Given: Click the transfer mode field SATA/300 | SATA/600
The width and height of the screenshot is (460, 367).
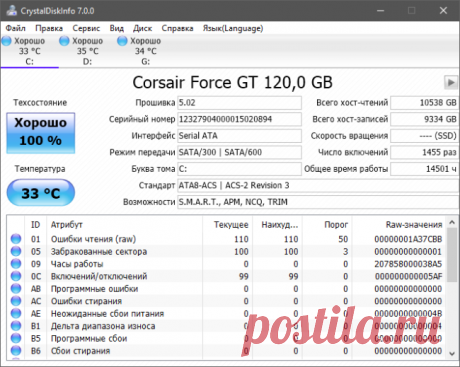Looking at the screenshot, I should [239, 152].
